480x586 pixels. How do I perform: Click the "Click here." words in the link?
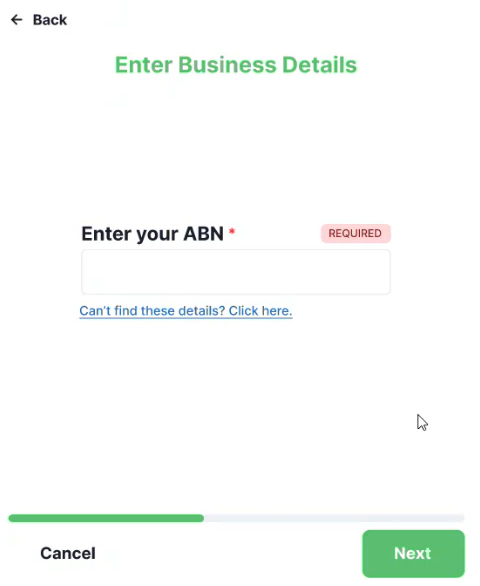point(261,311)
